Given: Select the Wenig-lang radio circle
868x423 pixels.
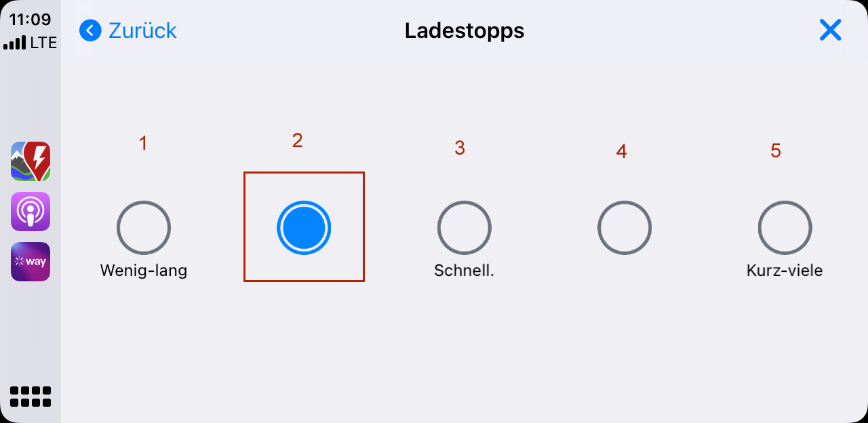Looking at the screenshot, I should coord(144,228).
